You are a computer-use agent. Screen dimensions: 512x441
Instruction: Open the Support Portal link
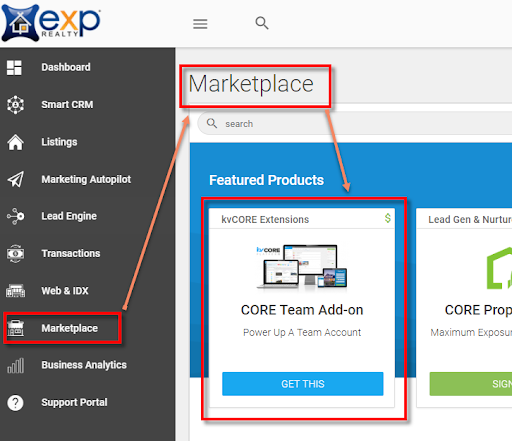[74, 402]
